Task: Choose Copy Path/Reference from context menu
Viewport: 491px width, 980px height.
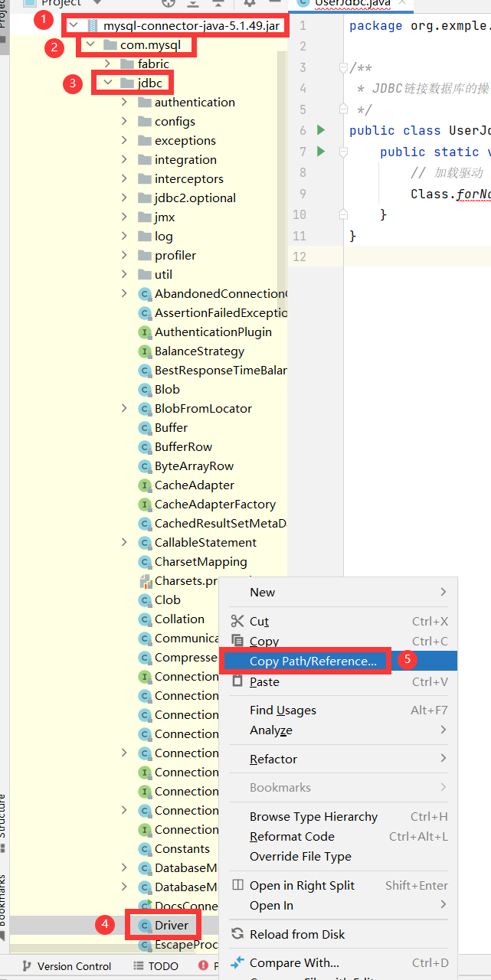Action: (339, 661)
